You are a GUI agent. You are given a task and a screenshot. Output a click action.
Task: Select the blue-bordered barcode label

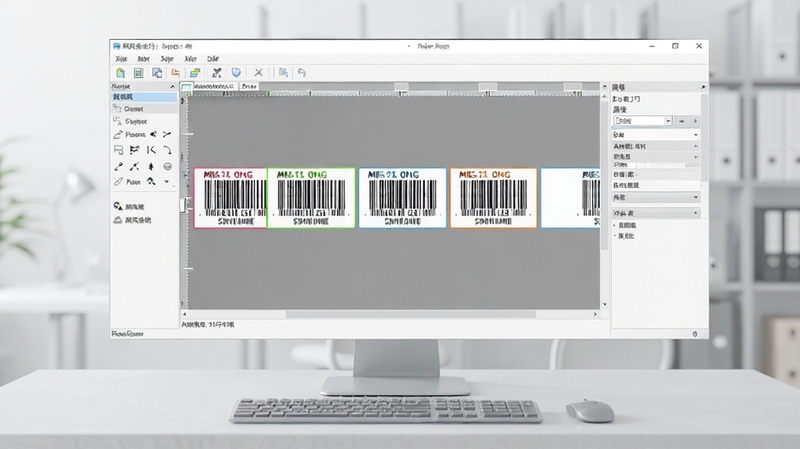402,198
